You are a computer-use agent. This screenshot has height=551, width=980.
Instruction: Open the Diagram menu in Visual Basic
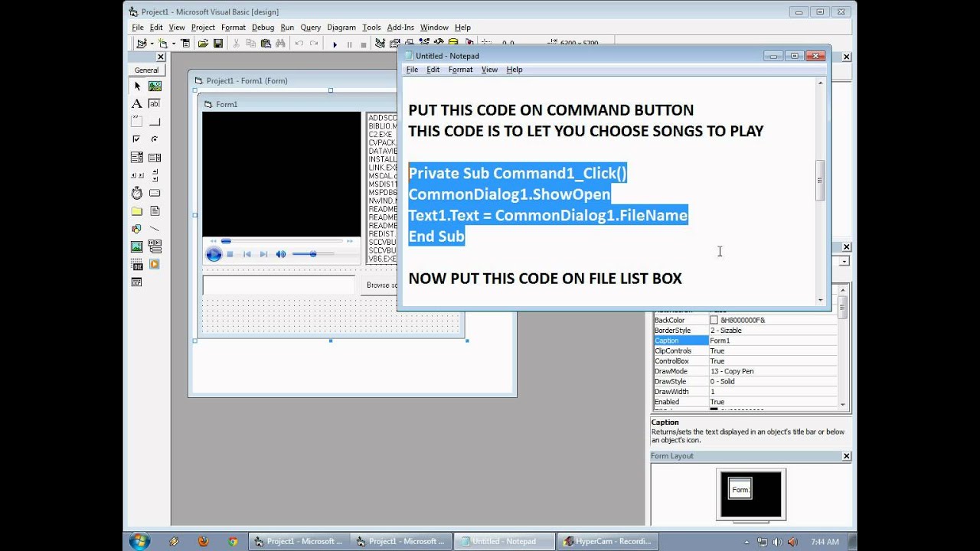(x=341, y=27)
